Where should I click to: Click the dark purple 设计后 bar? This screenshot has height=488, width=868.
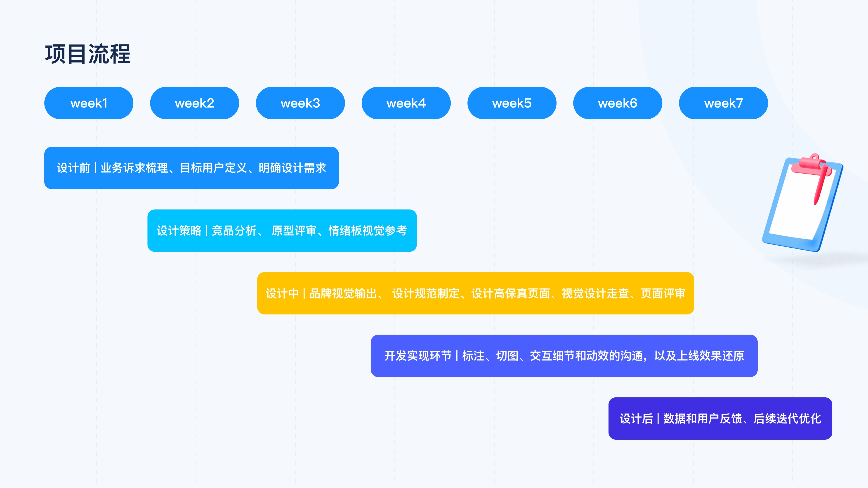[x=720, y=418]
